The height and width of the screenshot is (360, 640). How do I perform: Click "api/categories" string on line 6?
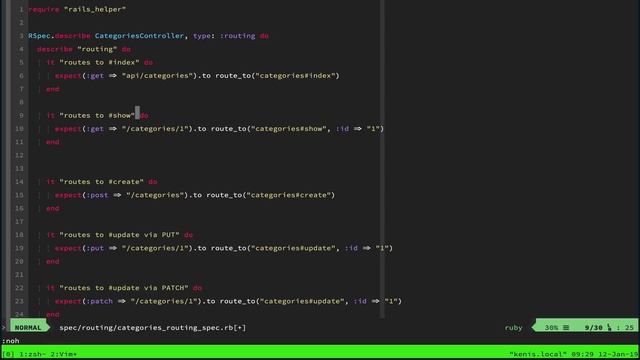click(157, 76)
